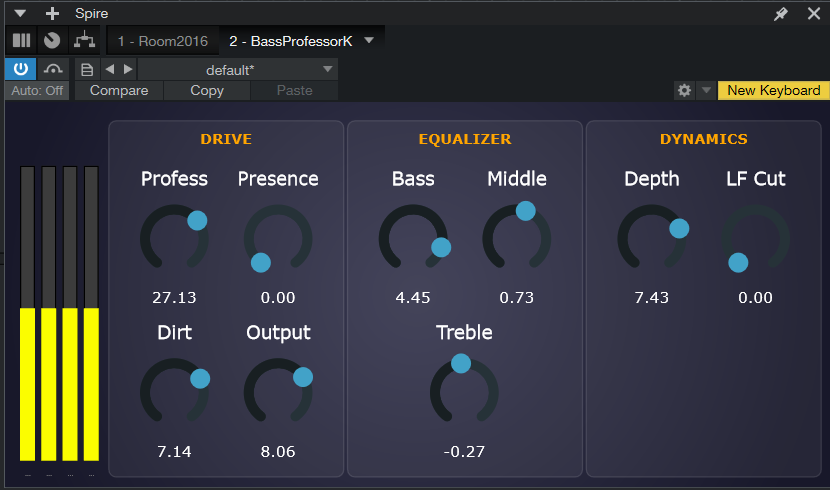This screenshot has width=830, height=490.
Task: Open the gear settings icon
Action: [684, 90]
